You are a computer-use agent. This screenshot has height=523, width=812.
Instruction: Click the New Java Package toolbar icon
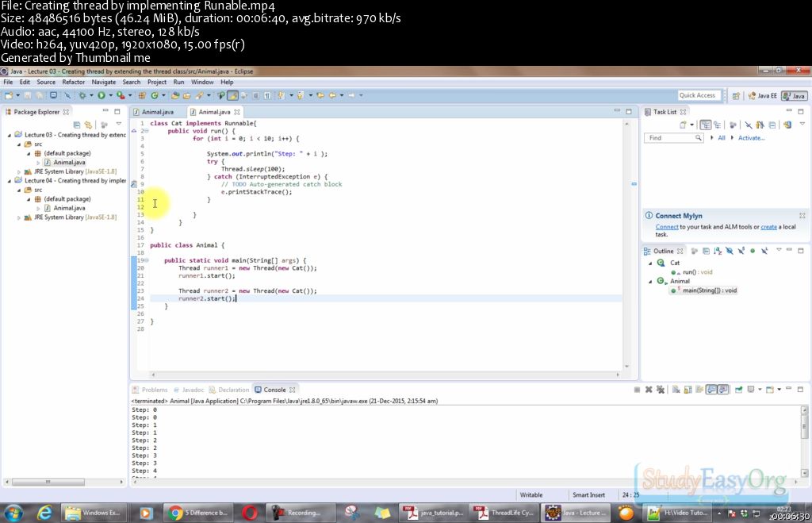point(141,95)
